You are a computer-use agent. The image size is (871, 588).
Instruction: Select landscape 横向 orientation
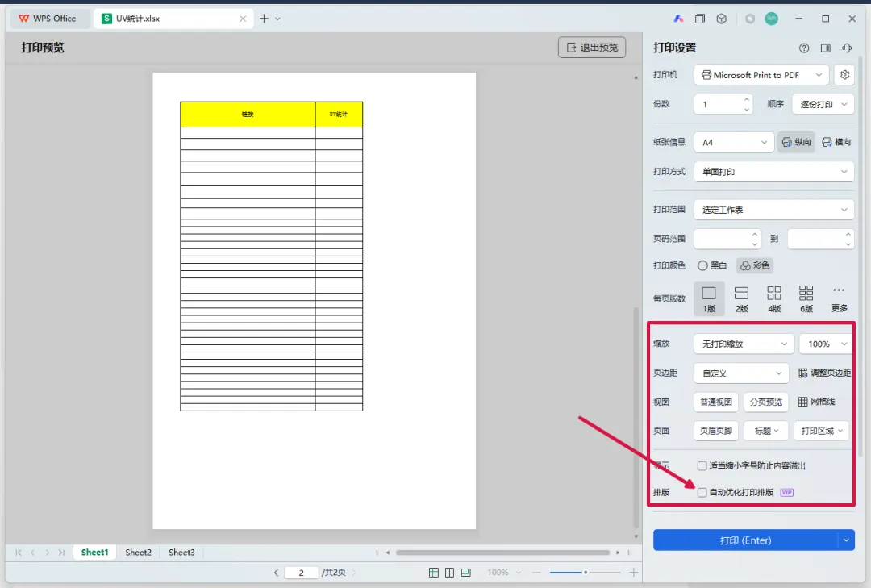[x=836, y=142]
